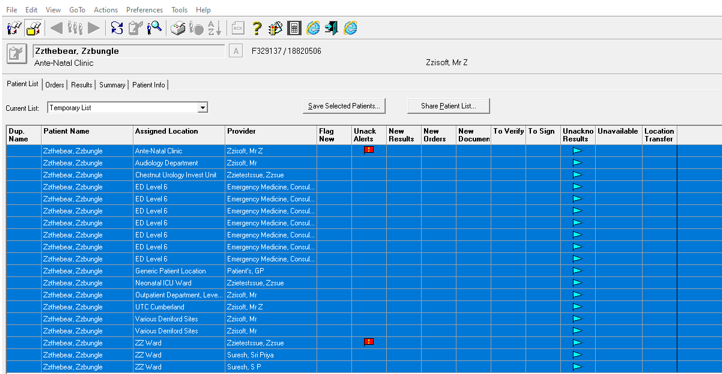Screen dimensions: 722x374
Task: Open the first Internet Explorer icon
Action: click(x=313, y=29)
